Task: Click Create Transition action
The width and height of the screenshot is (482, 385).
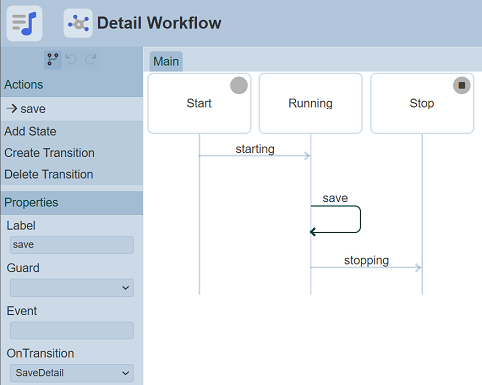Action: (49, 153)
